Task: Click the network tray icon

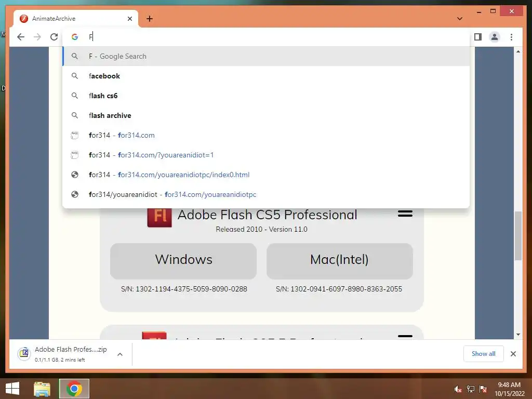Action: tap(471, 389)
